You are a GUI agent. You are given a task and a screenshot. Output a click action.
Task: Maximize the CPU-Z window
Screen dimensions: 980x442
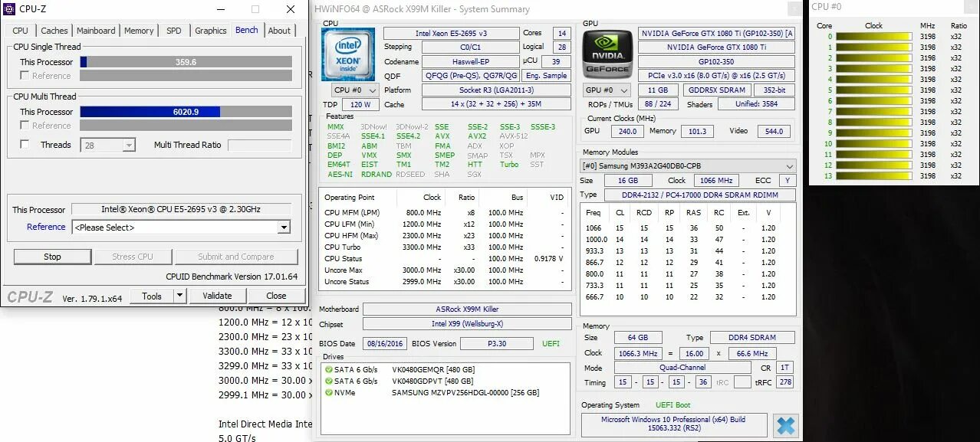[x=255, y=9]
